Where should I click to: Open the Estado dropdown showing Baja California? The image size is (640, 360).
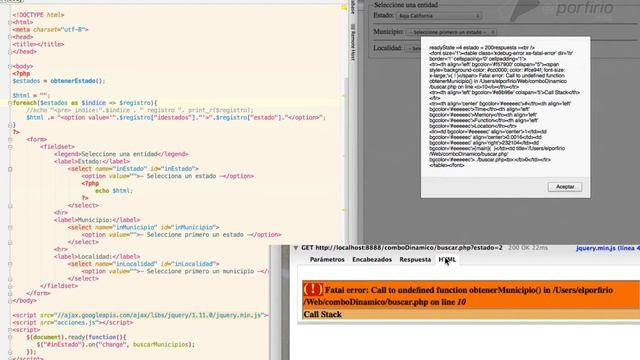point(438,16)
